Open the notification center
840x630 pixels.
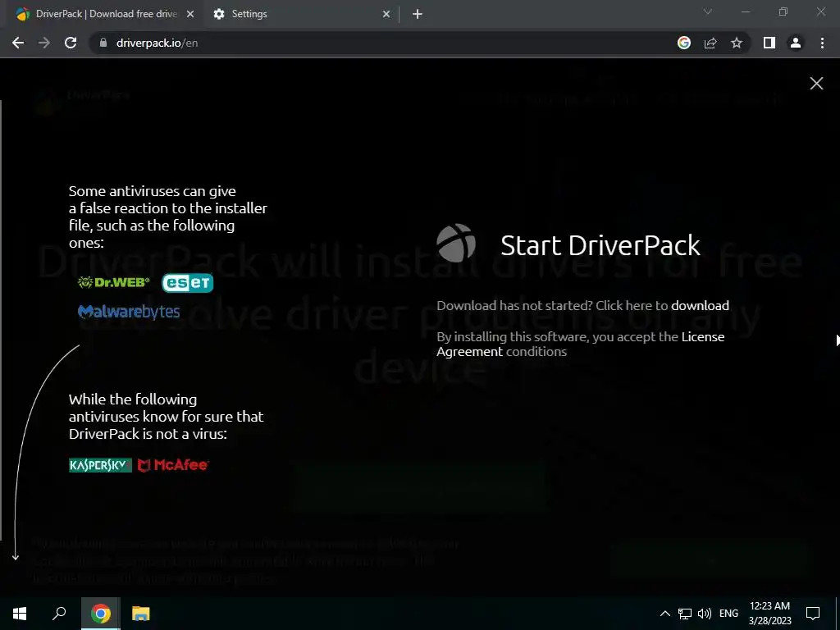click(813, 614)
